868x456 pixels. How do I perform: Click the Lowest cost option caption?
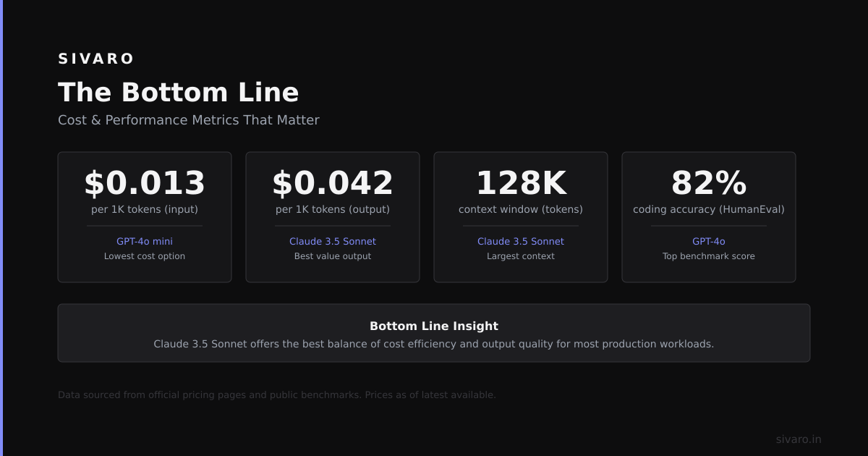tap(145, 256)
